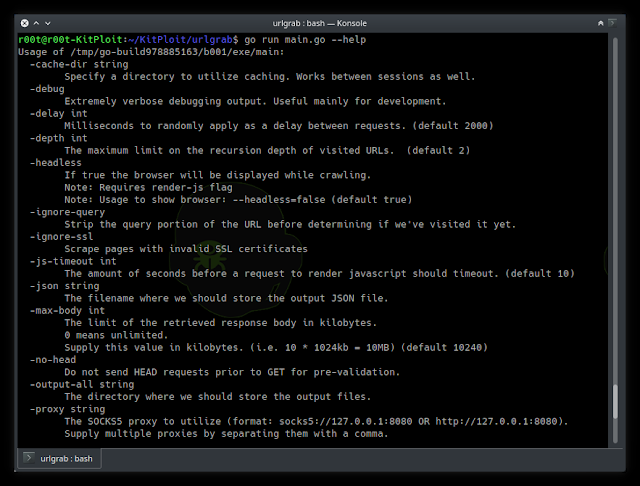Click 'Note: Requires render-js flag' line
Viewport: 640px width, 486px height.
[148, 187]
